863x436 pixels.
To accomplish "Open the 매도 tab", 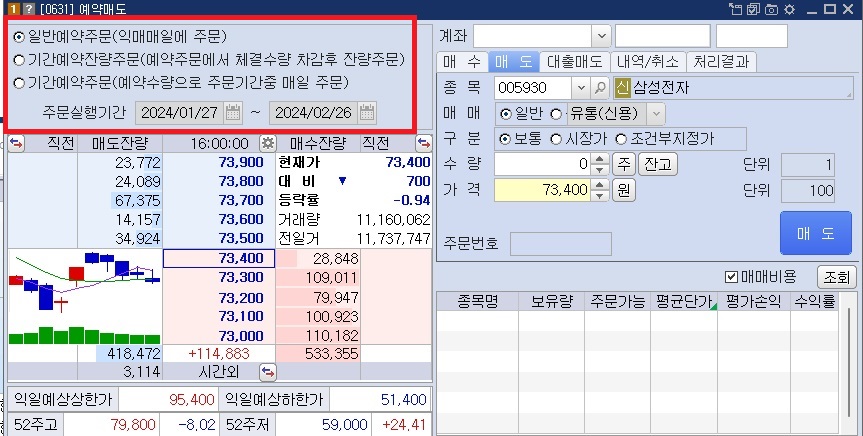I will click(x=514, y=62).
